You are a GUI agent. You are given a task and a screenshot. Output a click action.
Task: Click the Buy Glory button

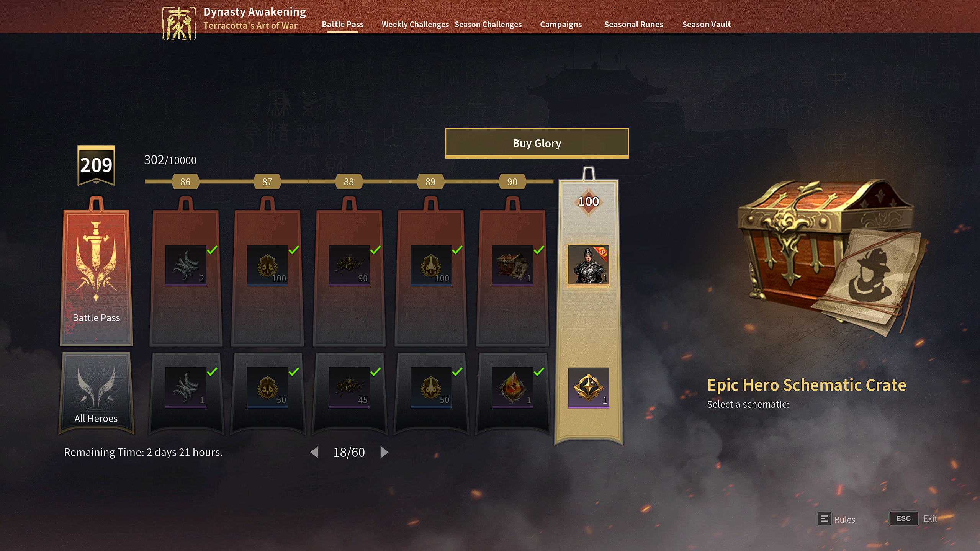[537, 143]
